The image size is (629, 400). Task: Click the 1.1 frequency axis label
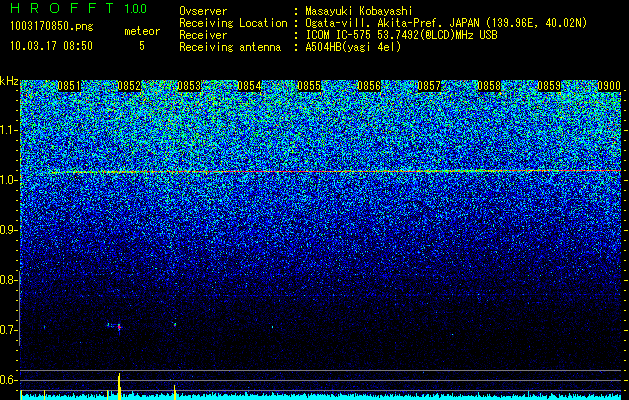(9, 130)
